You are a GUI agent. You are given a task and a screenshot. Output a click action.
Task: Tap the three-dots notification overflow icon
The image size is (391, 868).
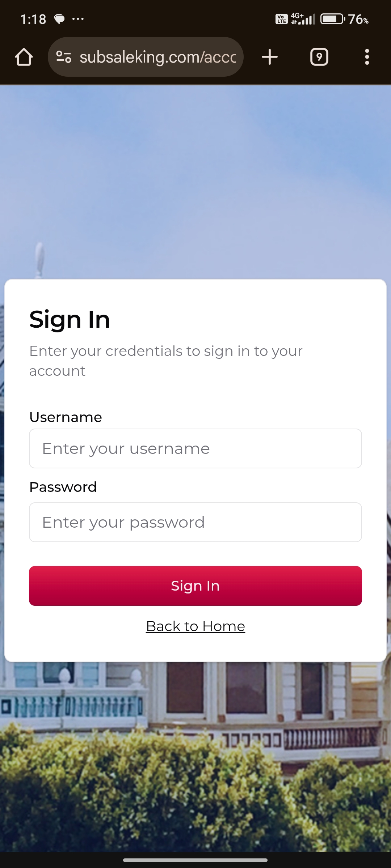[78, 19]
